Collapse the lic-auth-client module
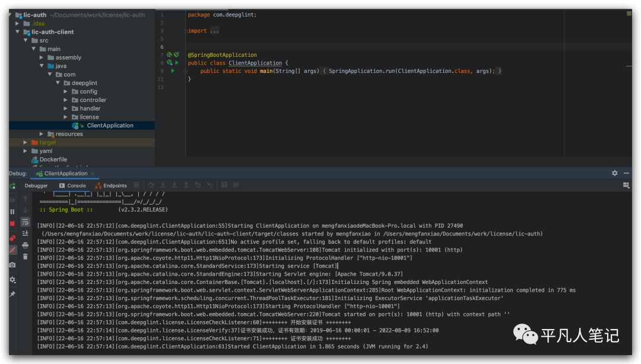Viewport: 641px width, 364px height. click(17, 32)
